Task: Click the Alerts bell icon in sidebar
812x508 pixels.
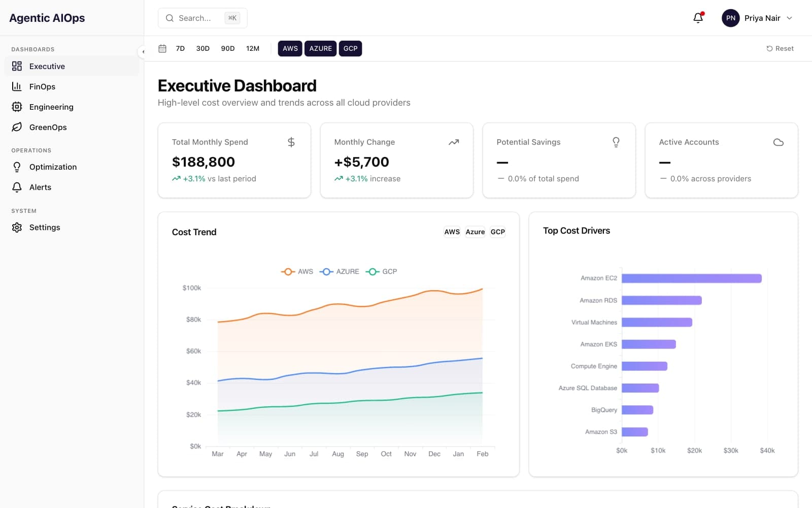Action: point(17,187)
